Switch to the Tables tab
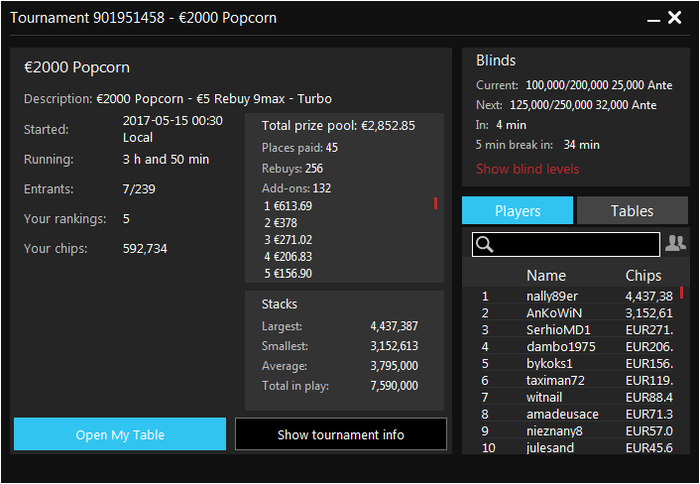 click(x=632, y=210)
